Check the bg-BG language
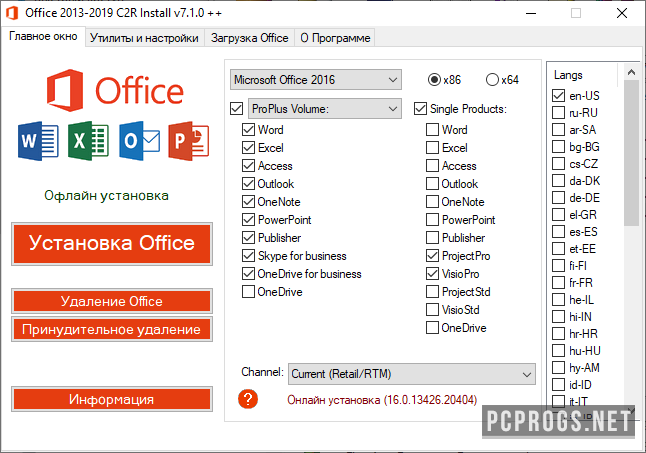Screen dimensions: 646x453 558,147
